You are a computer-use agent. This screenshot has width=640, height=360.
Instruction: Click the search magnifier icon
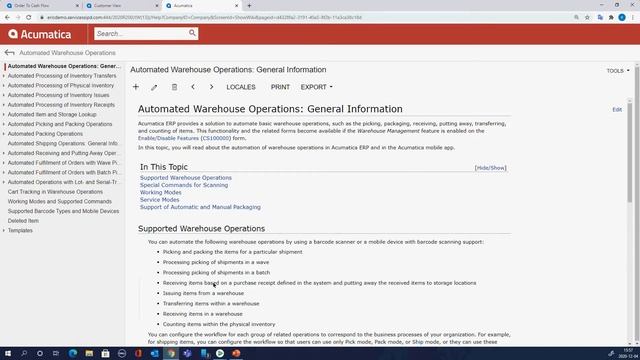tap(192, 33)
